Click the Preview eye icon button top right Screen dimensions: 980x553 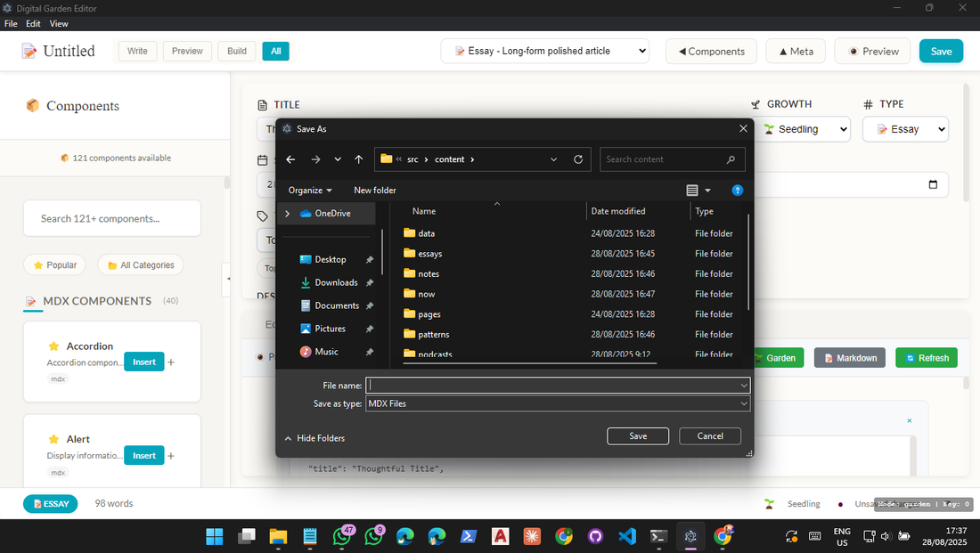click(872, 51)
